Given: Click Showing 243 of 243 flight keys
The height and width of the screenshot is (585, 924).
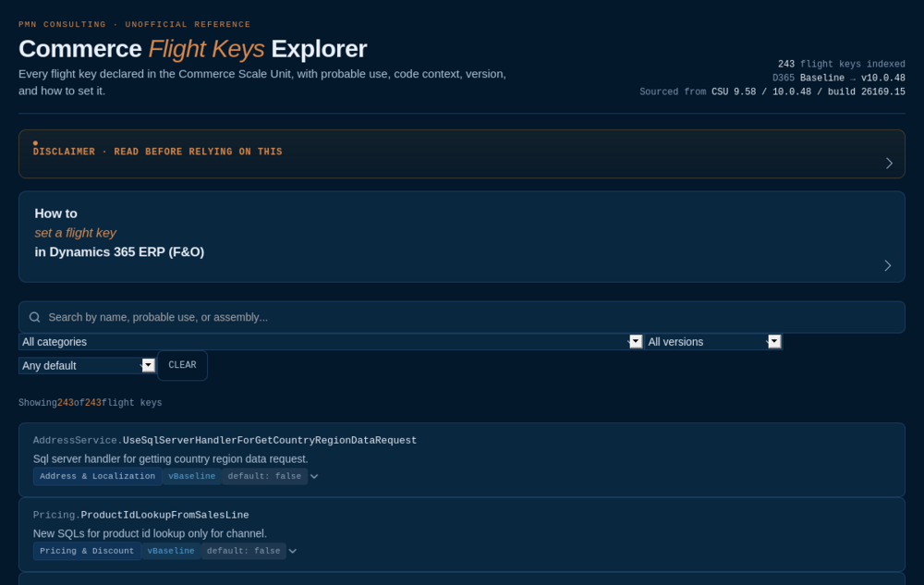Looking at the screenshot, I should coord(91,402).
